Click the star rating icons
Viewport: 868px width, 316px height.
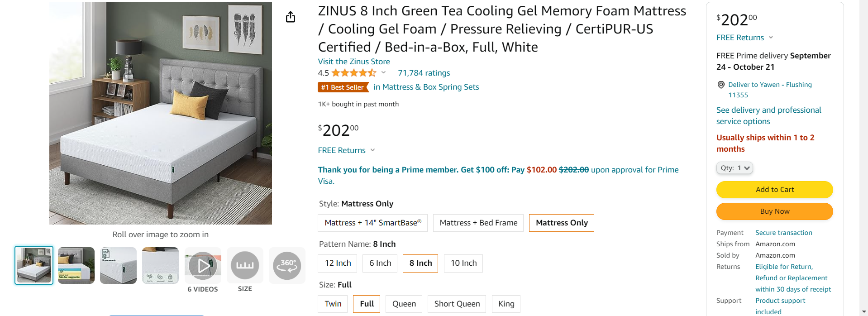354,73
